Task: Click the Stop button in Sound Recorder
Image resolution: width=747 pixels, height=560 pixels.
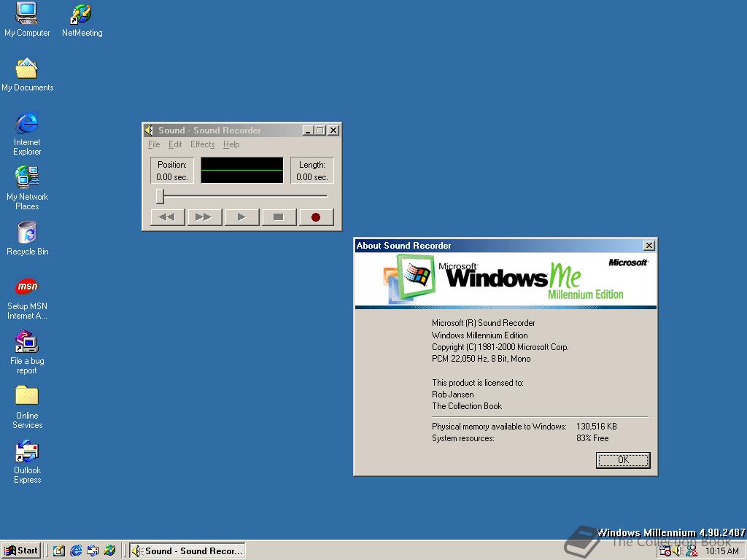Action: tap(279, 217)
